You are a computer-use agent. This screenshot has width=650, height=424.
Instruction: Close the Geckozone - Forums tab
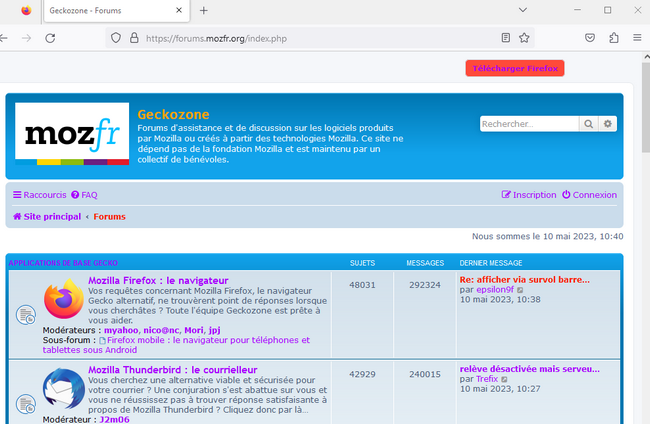coord(179,10)
